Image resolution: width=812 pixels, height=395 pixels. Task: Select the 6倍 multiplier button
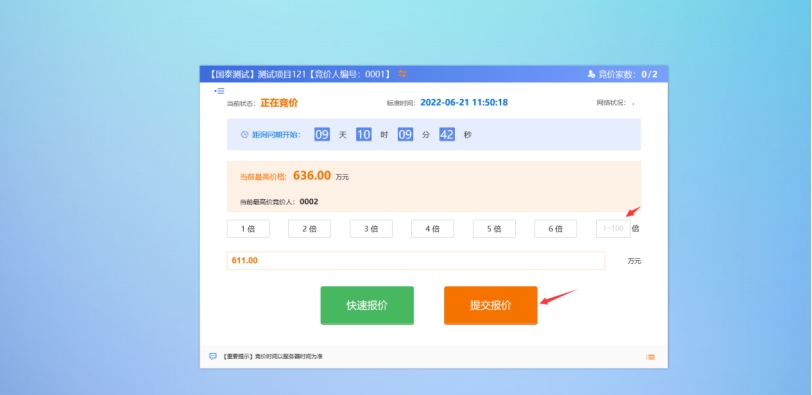556,229
